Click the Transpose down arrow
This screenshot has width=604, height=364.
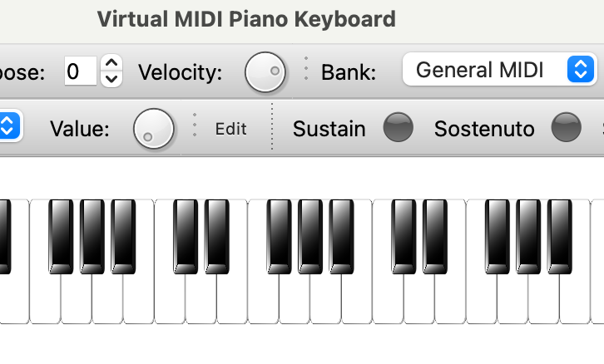click(x=111, y=79)
